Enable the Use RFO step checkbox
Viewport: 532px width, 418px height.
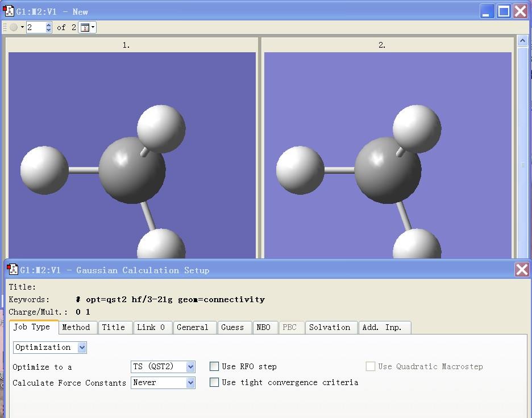pyautogui.click(x=214, y=366)
